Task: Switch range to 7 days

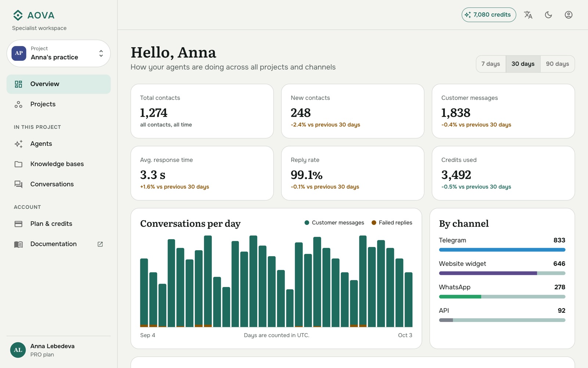Action: coord(491,64)
